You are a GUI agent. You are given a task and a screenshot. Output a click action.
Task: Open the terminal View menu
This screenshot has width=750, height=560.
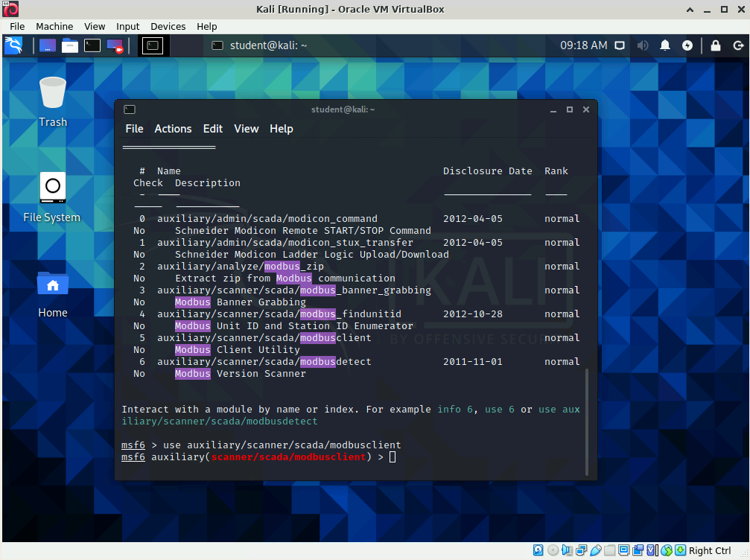tap(247, 129)
